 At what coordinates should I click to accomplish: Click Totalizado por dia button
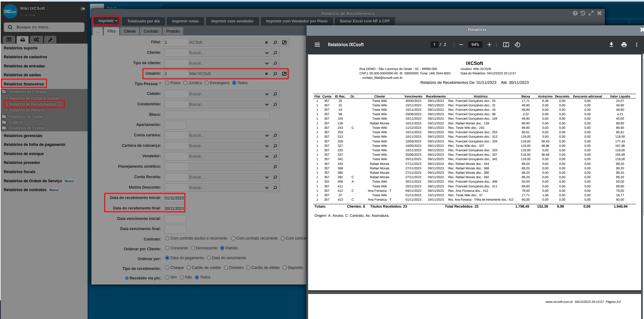coord(143,21)
